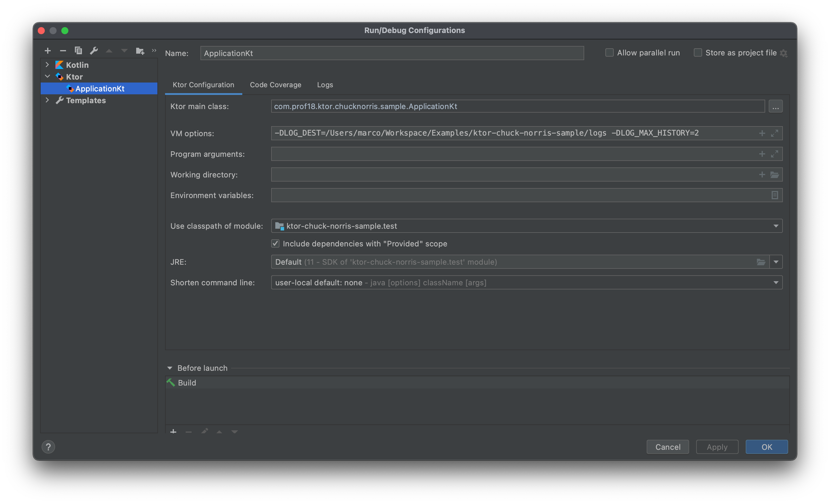830x504 pixels.
Task: Copy configuration icon in sidebar toolbar
Action: coord(78,51)
